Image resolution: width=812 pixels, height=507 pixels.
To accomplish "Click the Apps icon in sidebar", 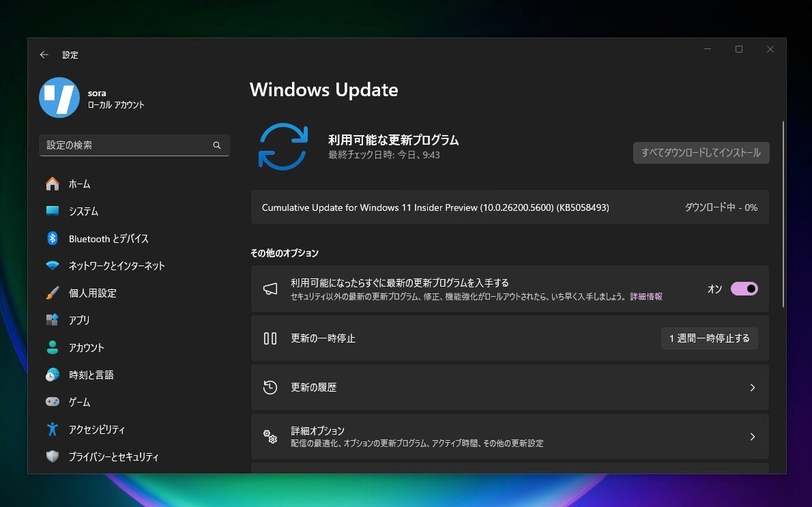I will coord(53,320).
